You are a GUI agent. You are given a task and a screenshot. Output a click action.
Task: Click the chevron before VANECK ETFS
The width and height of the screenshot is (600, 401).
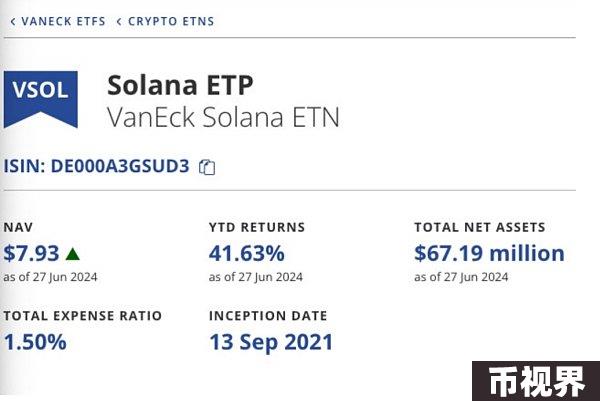point(13,21)
